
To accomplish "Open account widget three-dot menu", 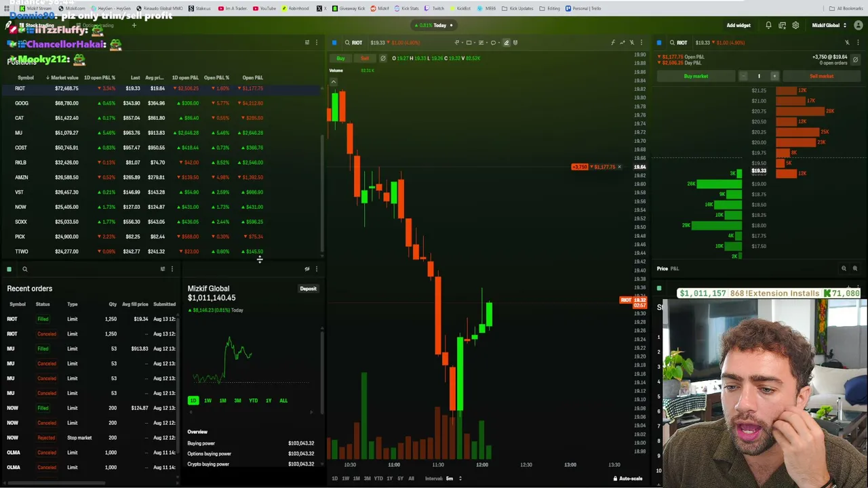I will (316, 269).
